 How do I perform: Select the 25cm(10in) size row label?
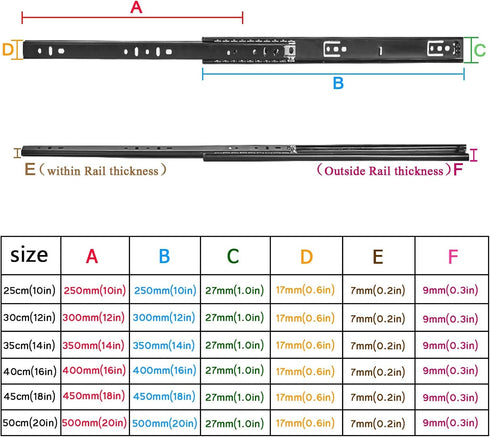click(x=29, y=290)
